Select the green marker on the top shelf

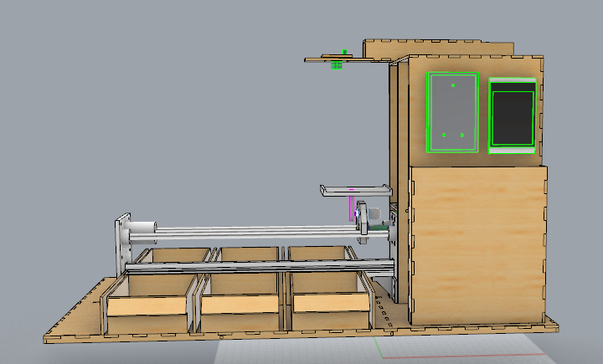click(338, 63)
